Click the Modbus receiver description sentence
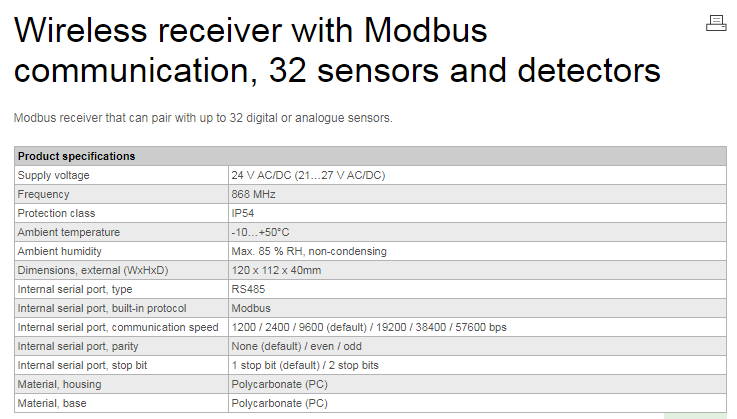The width and height of the screenshot is (737, 419). pos(203,118)
